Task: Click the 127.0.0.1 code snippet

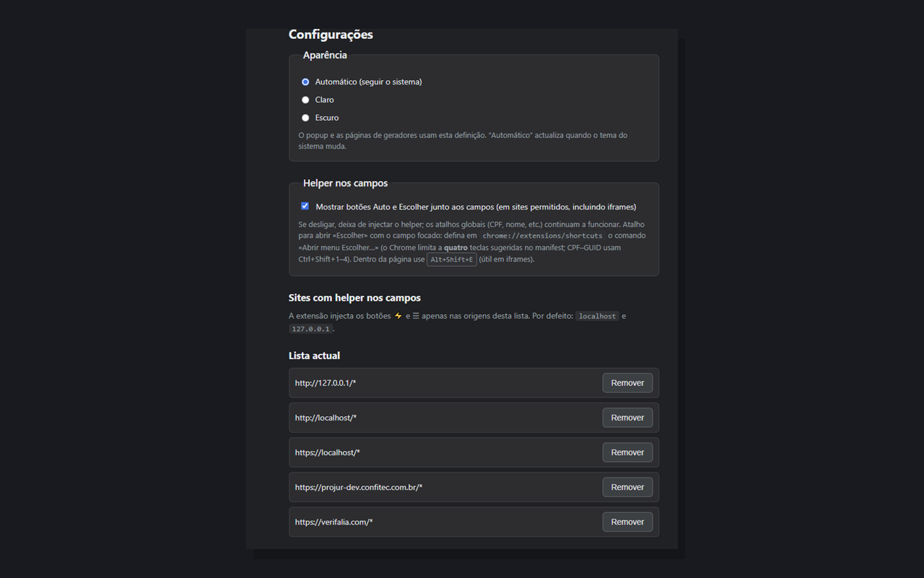Action: [310, 329]
